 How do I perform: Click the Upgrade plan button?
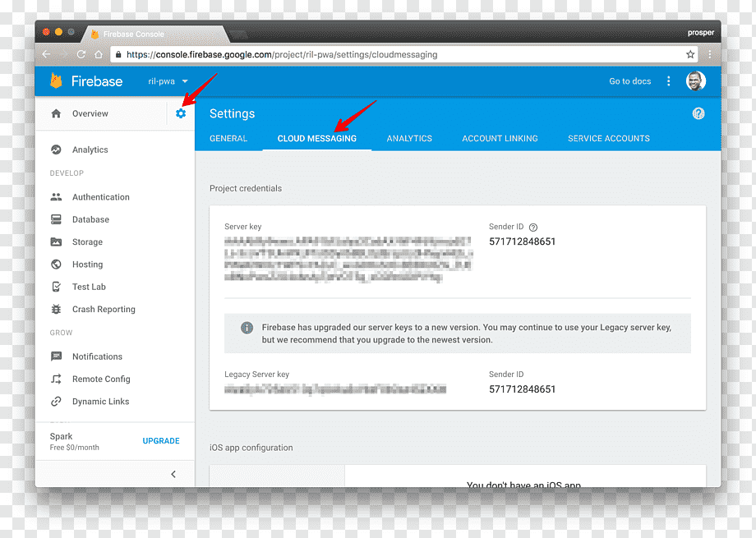point(161,441)
